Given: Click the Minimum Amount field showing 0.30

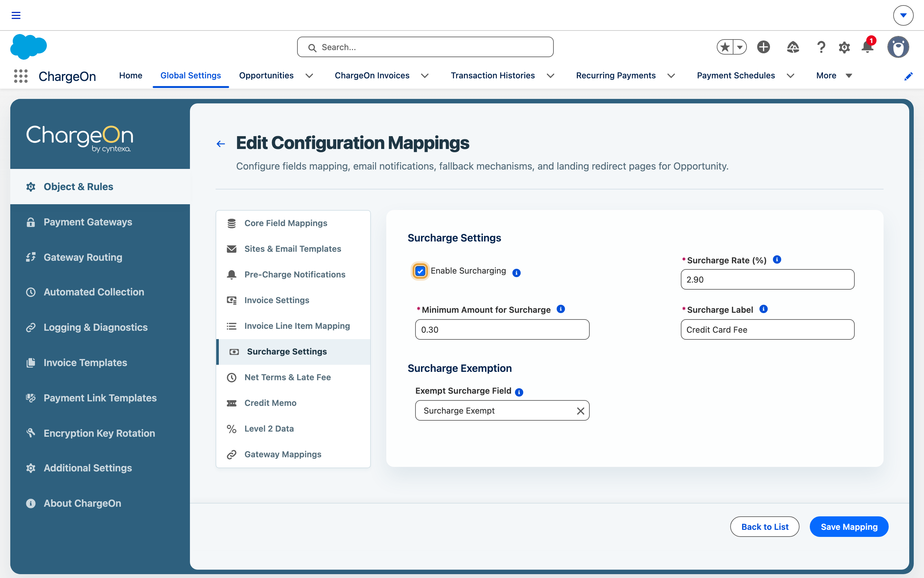Looking at the screenshot, I should [x=502, y=329].
